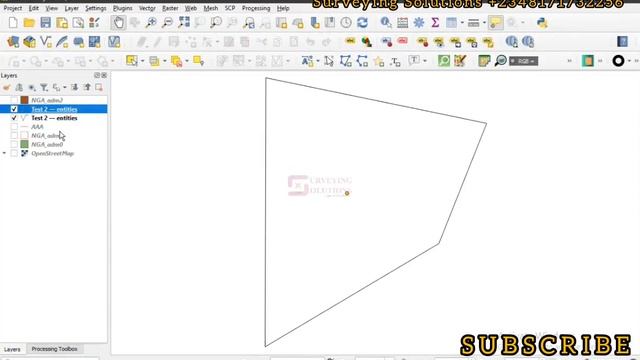The width and height of the screenshot is (640, 360).
Task: Click the yellow Layer Labeling Options icon
Action: (350, 41)
